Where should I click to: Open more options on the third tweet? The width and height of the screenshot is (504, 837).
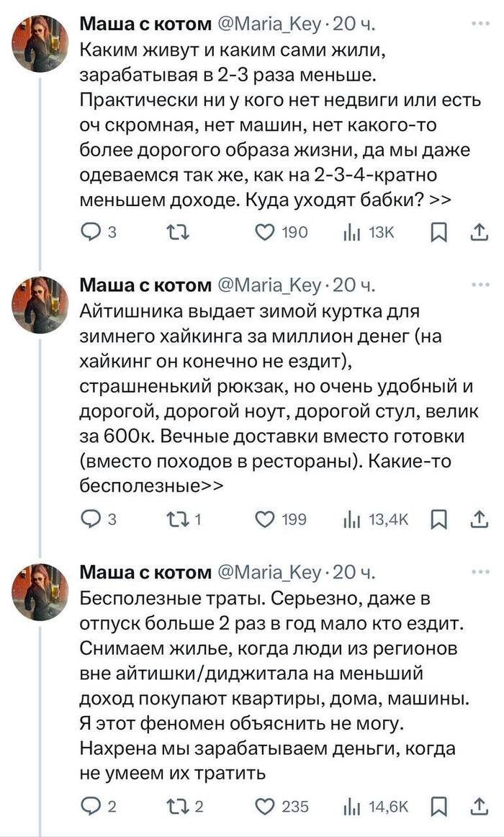480,571
